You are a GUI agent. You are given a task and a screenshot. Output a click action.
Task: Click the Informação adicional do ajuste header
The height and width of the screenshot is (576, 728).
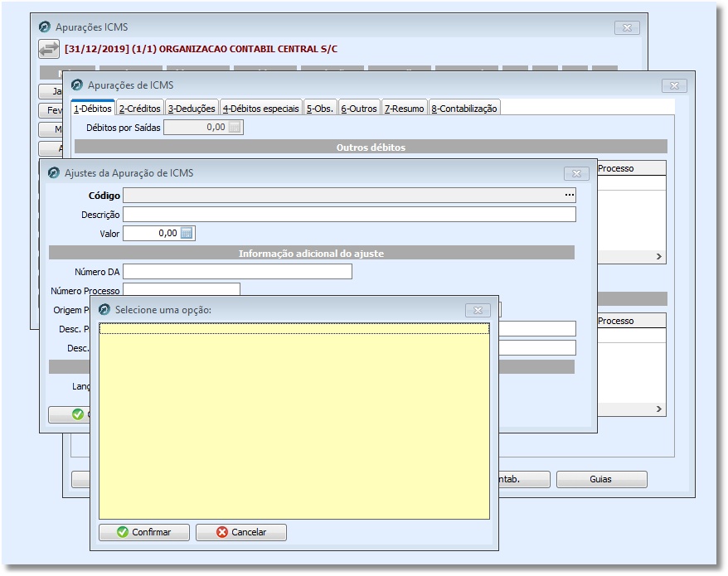point(312,253)
